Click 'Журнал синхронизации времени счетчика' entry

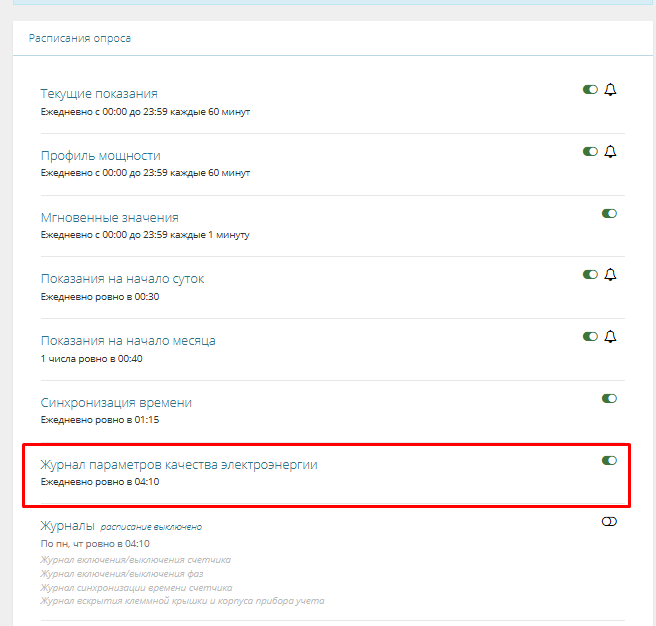[136, 588]
